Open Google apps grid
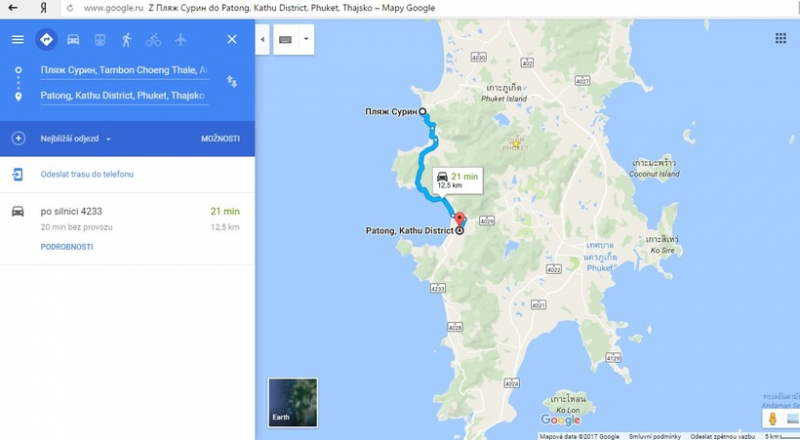The width and height of the screenshot is (800, 440). pos(781,38)
